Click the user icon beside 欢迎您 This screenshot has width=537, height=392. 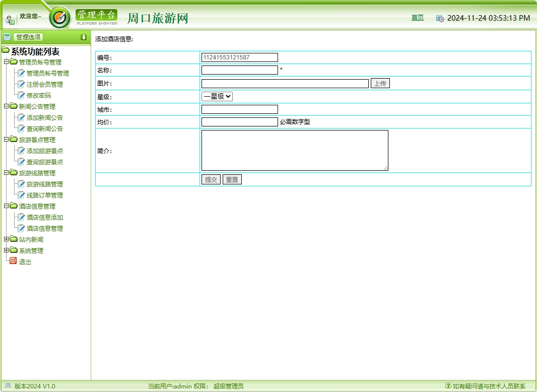pos(10,20)
